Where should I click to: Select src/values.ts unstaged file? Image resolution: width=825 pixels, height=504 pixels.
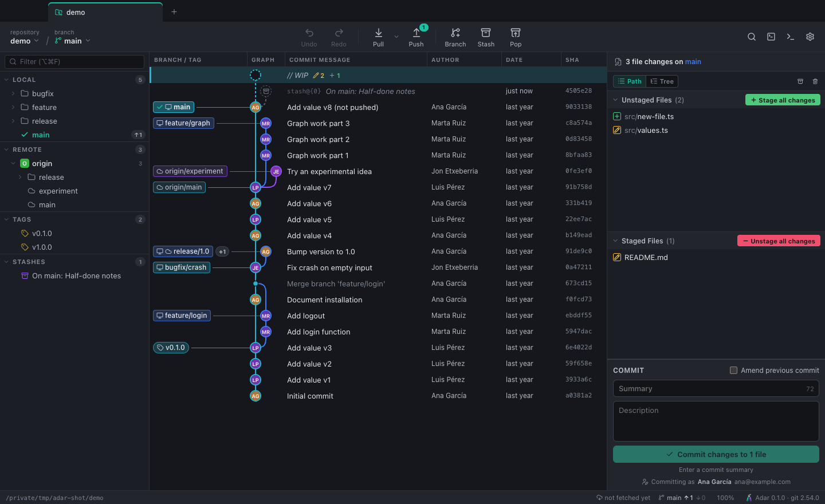[x=716, y=131]
